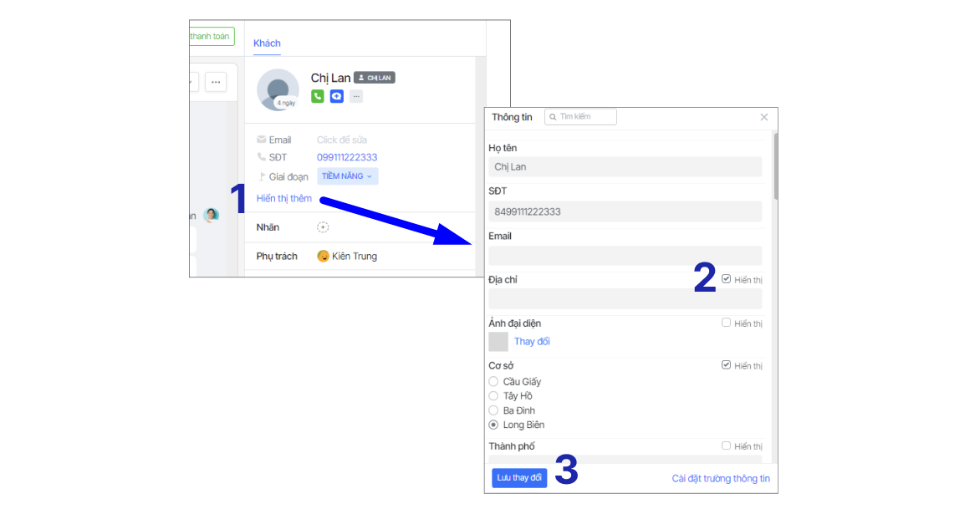Add a label with the Nhãn plus icon

tap(324, 227)
